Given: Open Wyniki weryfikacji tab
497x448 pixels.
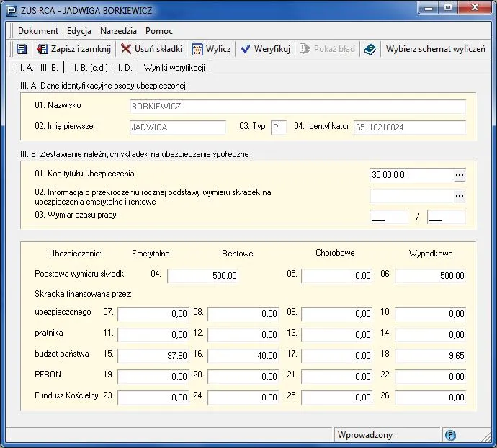Looking at the screenshot, I should point(174,68).
